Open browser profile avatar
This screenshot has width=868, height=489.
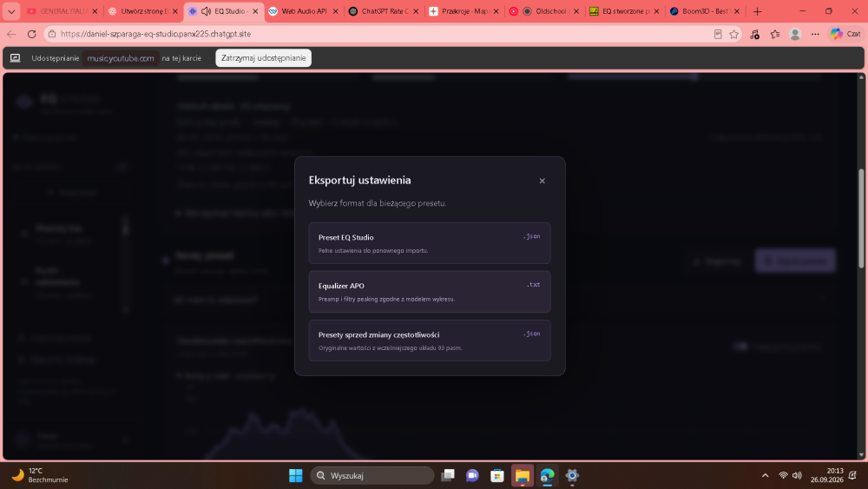pos(795,35)
